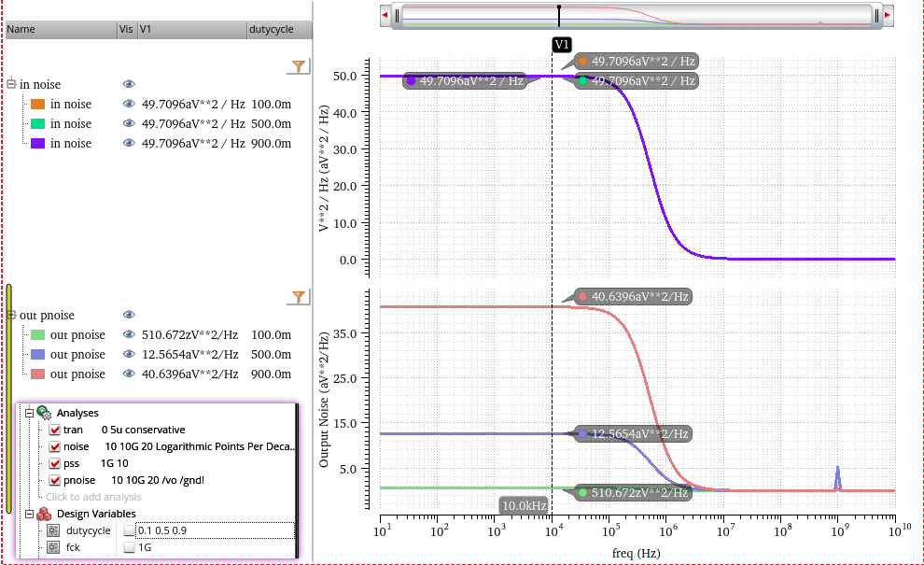Click the filter funnel icon above in noise

point(299,66)
